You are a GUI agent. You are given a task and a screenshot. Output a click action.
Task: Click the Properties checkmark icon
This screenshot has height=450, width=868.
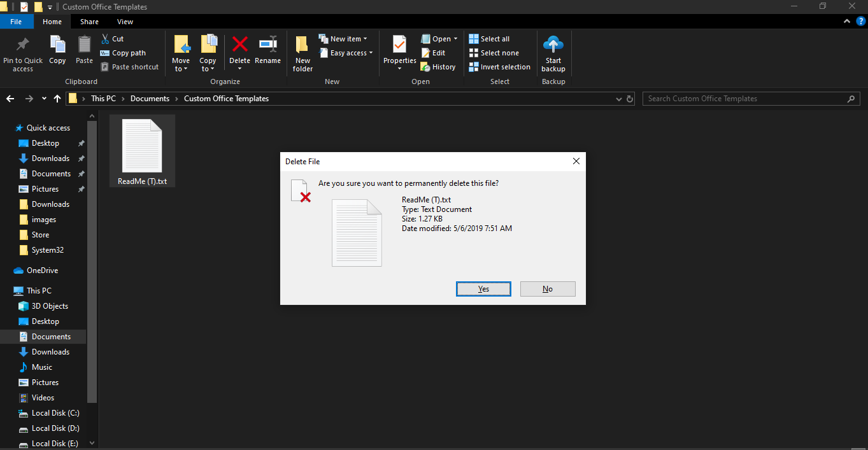[399, 45]
